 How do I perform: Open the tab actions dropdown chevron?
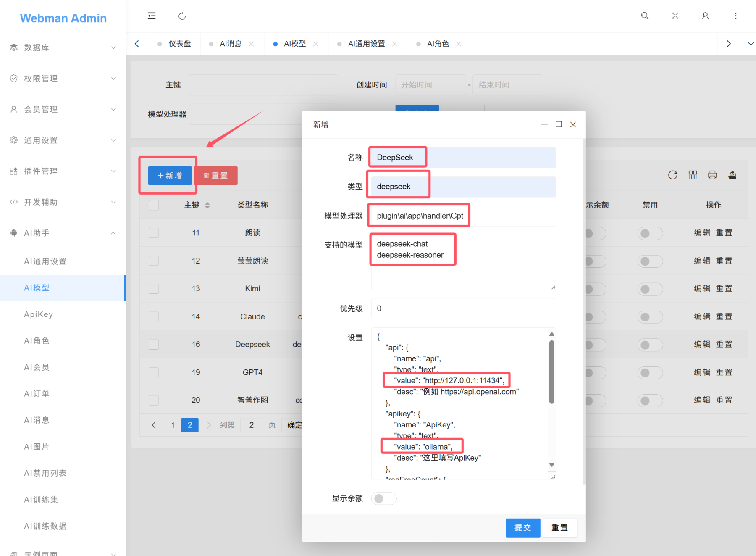751,44
